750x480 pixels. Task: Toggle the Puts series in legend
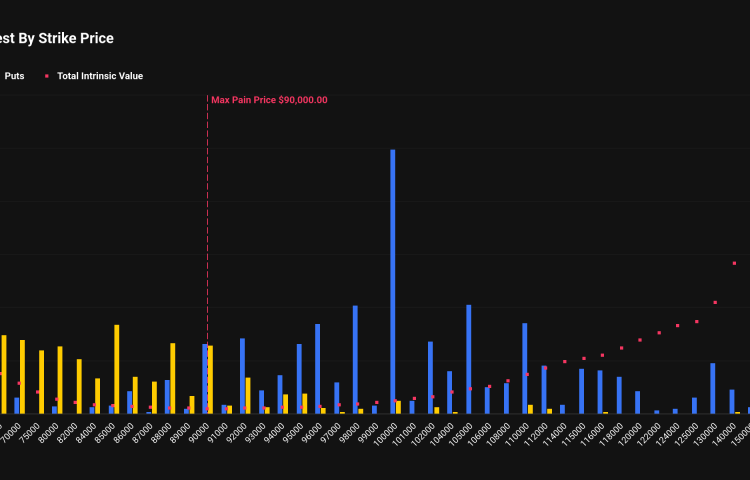[x=14, y=76]
